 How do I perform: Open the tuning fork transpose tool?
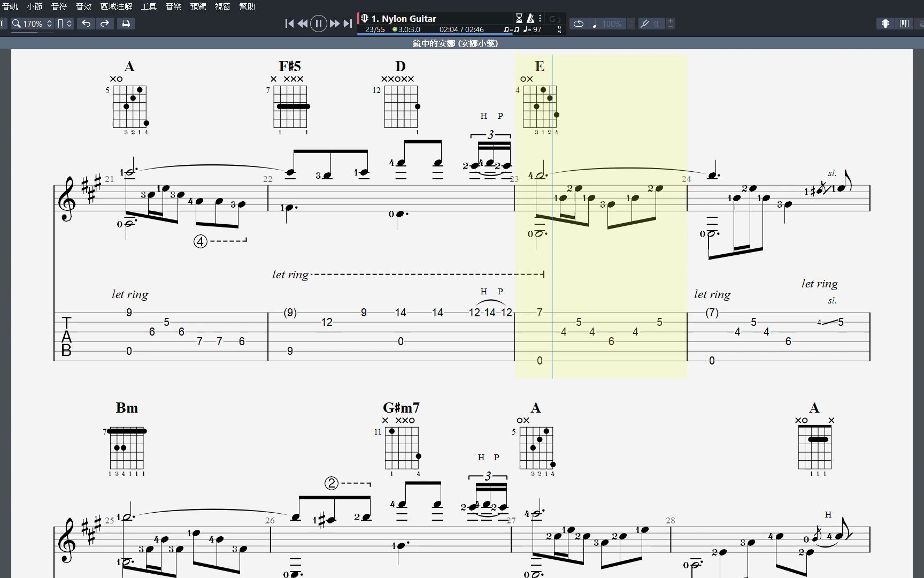pyautogui.click(x=645, y=24)
